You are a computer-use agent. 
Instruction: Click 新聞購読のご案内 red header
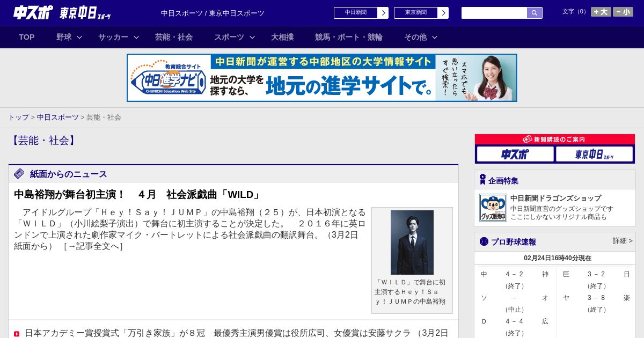555,139
